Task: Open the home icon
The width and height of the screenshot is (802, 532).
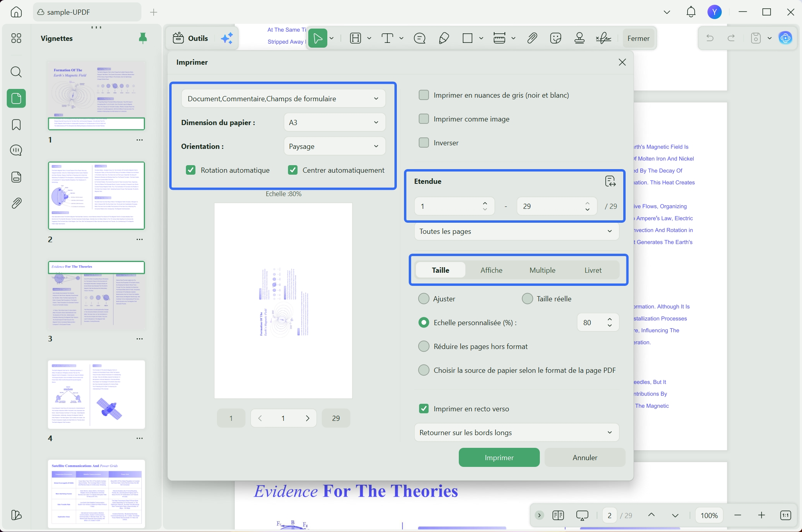Action: [x=16, y=12]
